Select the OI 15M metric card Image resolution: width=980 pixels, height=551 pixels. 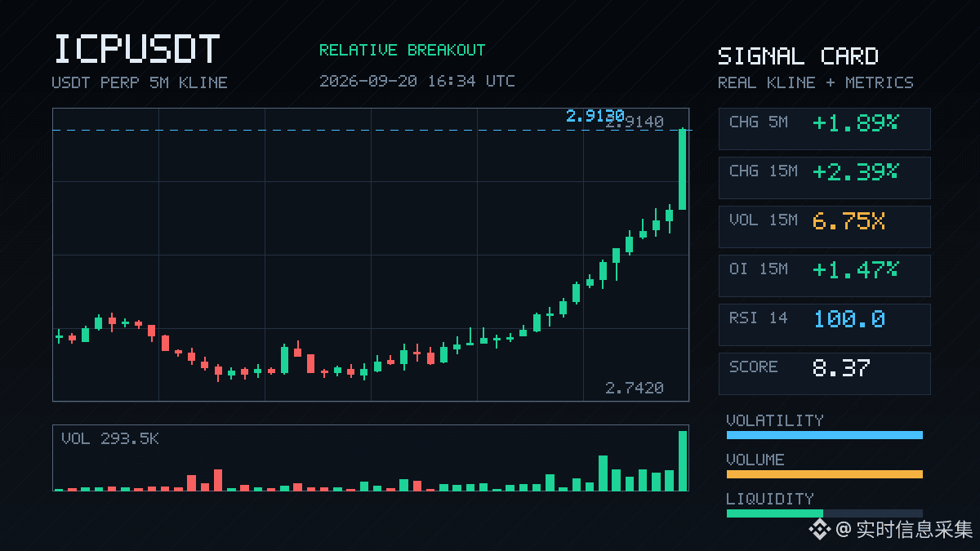(x=824, y=275)
